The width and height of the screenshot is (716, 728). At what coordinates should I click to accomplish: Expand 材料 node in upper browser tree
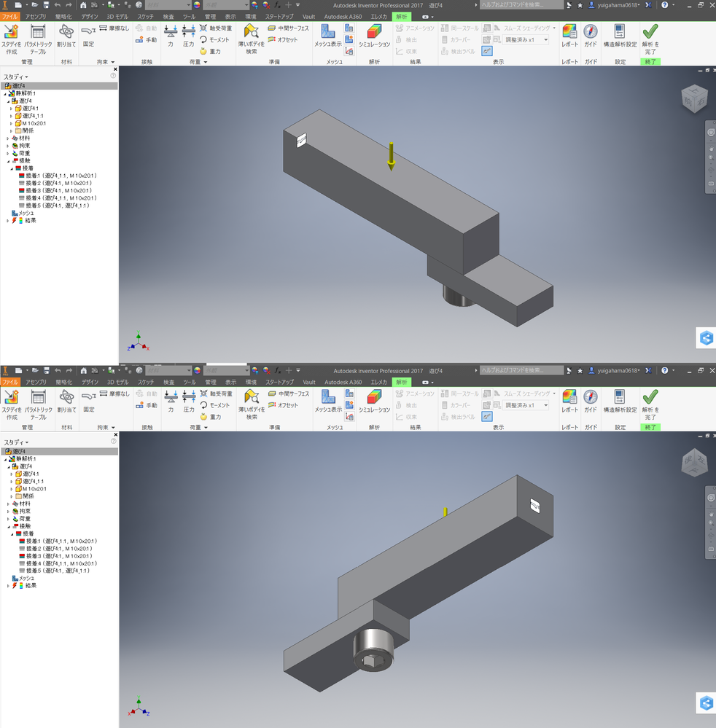click(x=8, y=138)
